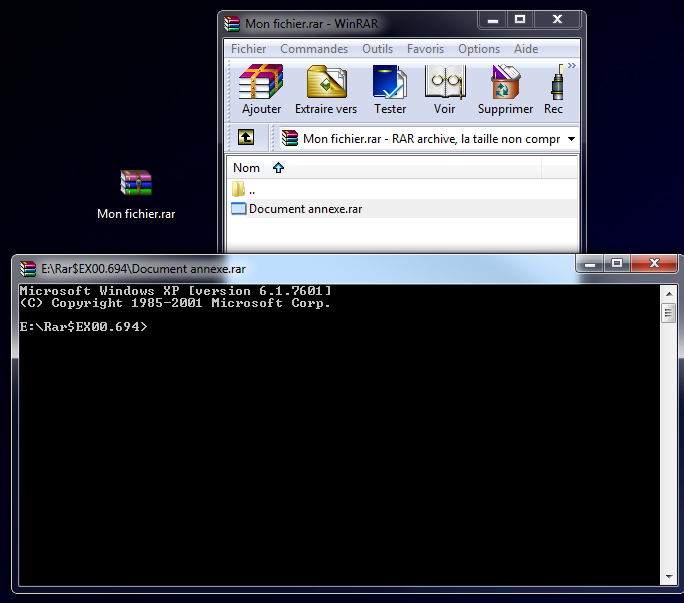Screen dimensions: 684x603
Task: Click the up-one-level folder arrow button
Action: tap(246, 138)
